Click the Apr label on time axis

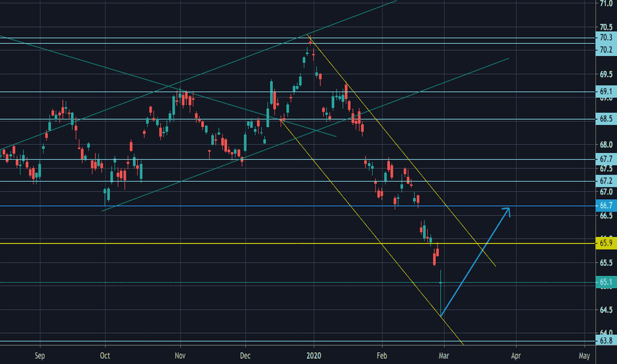click(516, 356)
